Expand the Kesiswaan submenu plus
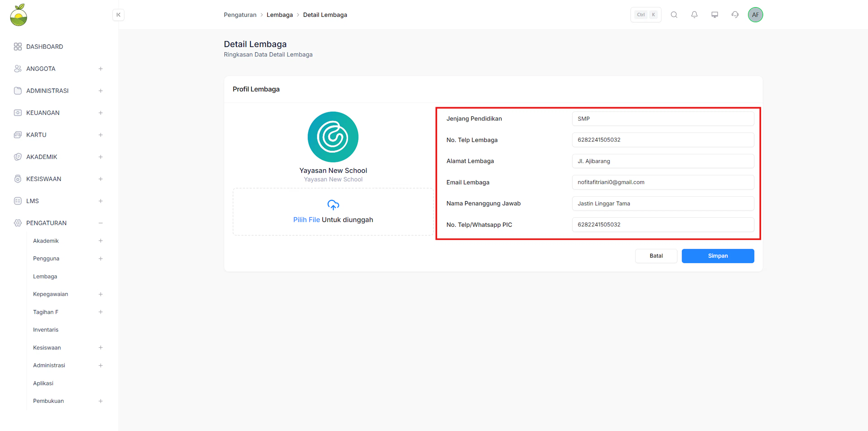 click(x=100, y=348)
